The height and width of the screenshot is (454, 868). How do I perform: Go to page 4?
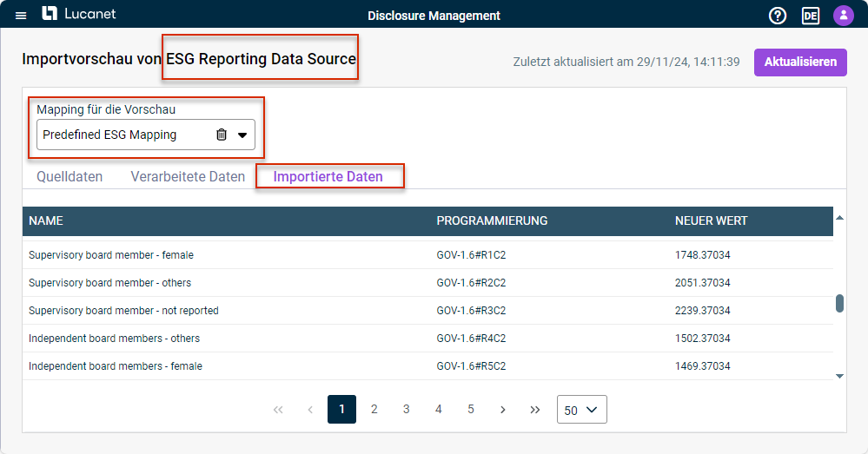439,409
